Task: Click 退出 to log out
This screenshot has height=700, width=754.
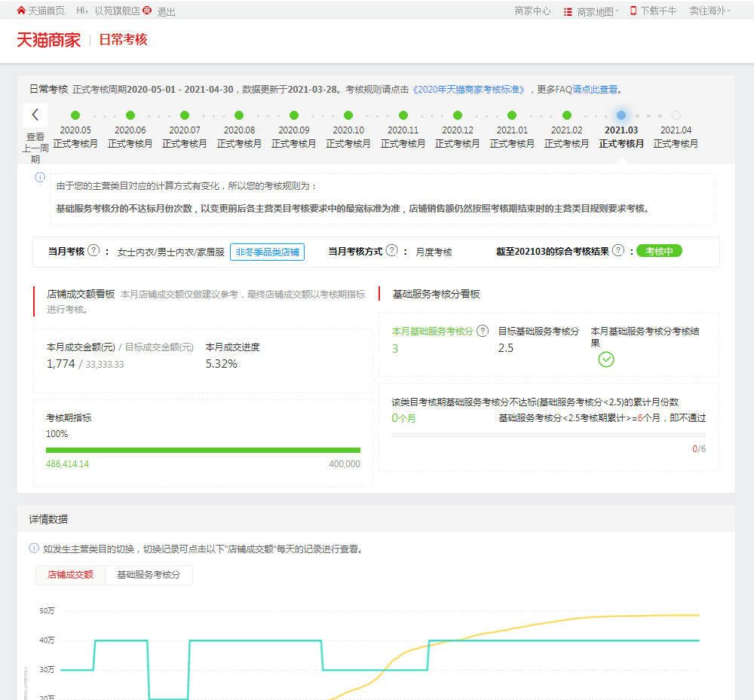Action: [167, 11]
